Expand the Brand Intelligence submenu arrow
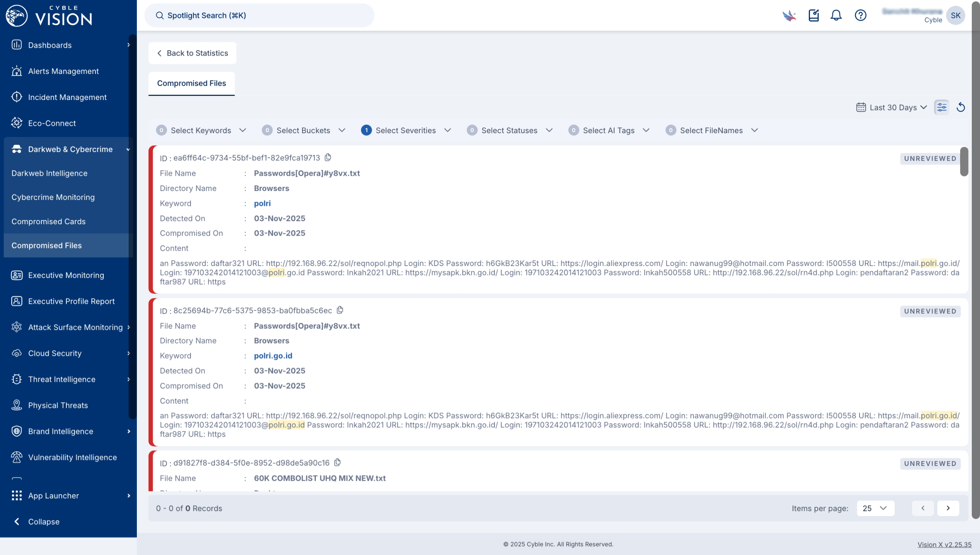980x555 pixels. pos(128,431)
